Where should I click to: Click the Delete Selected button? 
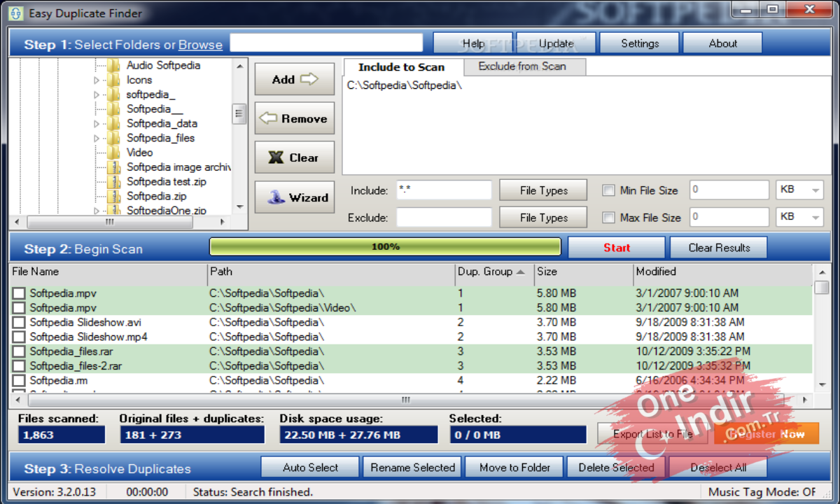(x=616, y=468)
